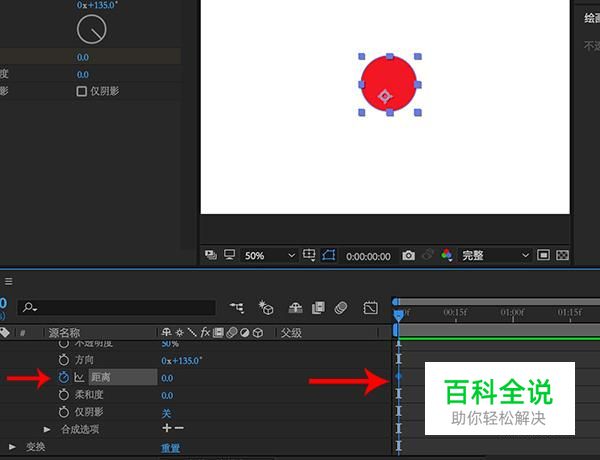Enable frame blending icon in timeline

(x=318, y=308)
